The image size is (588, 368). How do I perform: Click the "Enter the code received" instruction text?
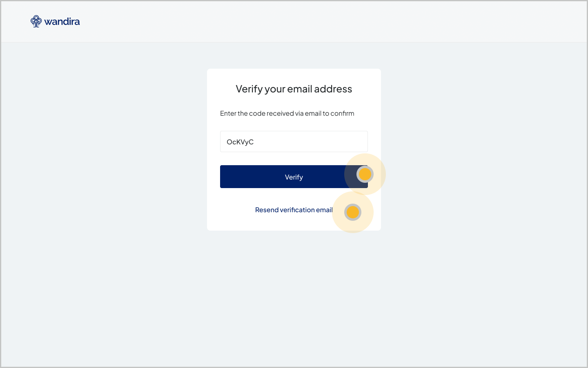pyautogui.click(x=287, y=113)
